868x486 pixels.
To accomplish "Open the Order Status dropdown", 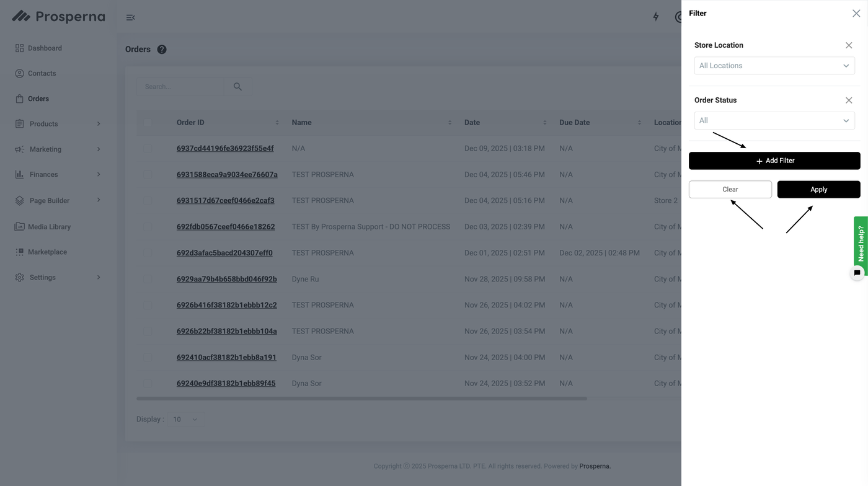I will point(774,121).
